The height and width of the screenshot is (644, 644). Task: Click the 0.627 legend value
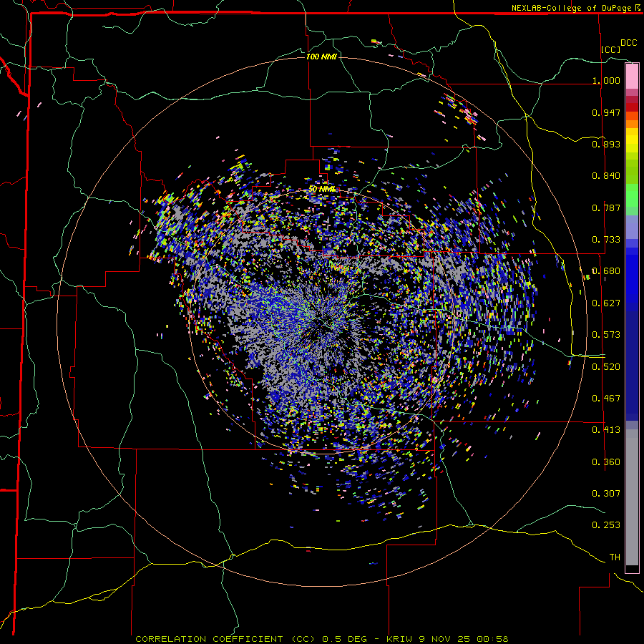pos(606,303)
